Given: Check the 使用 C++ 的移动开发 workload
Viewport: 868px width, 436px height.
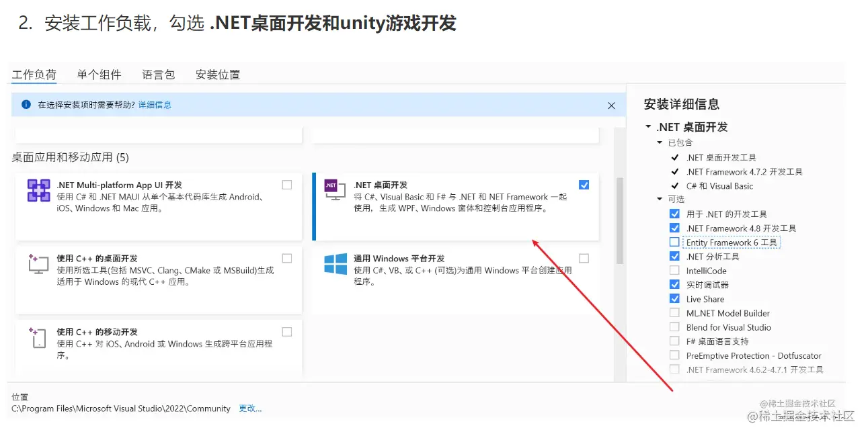Looking at the screenshot, I should 287,332.
